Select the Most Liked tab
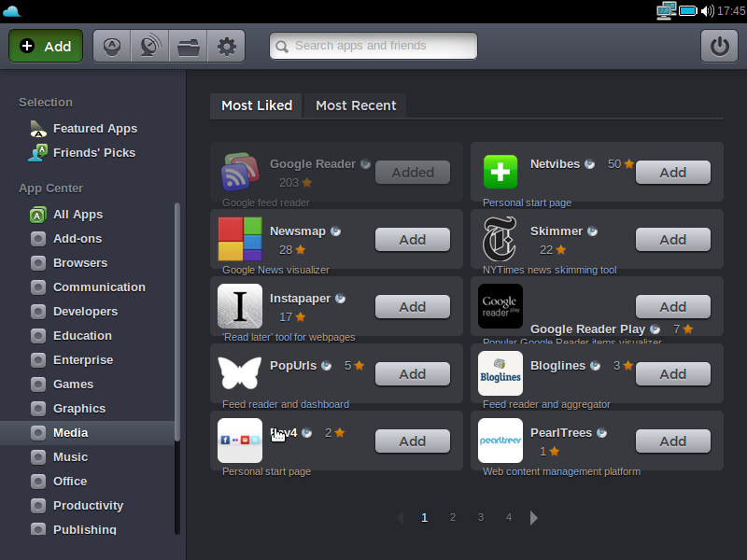Screen dimensions: 747x560 257,105
